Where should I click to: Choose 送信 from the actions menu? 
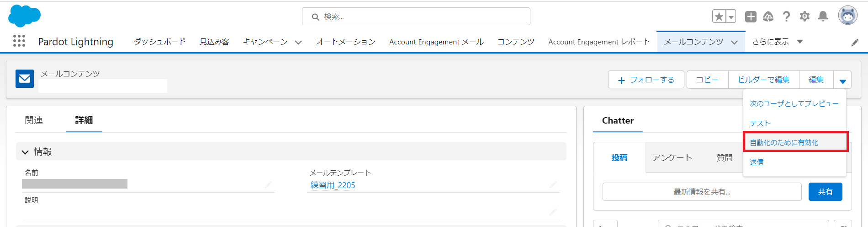pyautogui.click(x=794, y=162)
